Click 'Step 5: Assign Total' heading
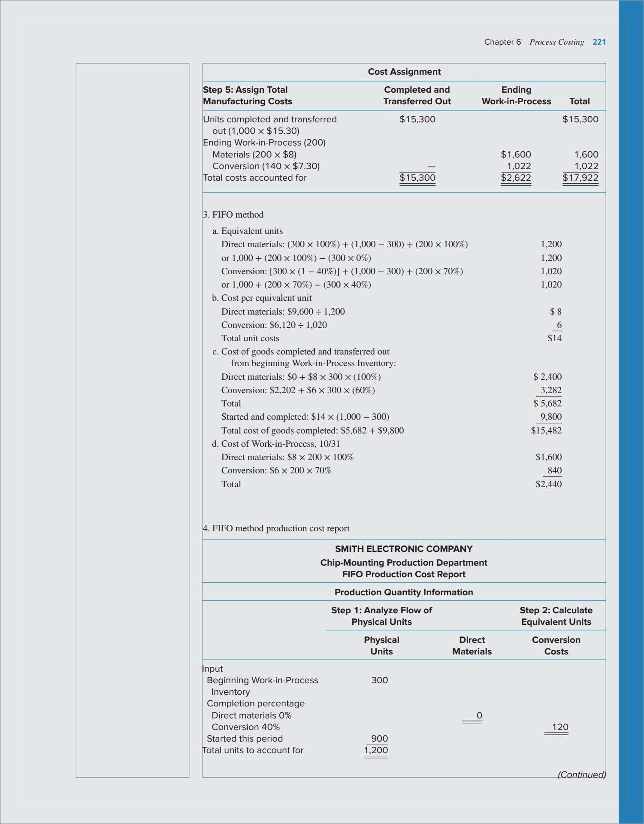Viewport: 644px width, 824px height. coord(245,90)
